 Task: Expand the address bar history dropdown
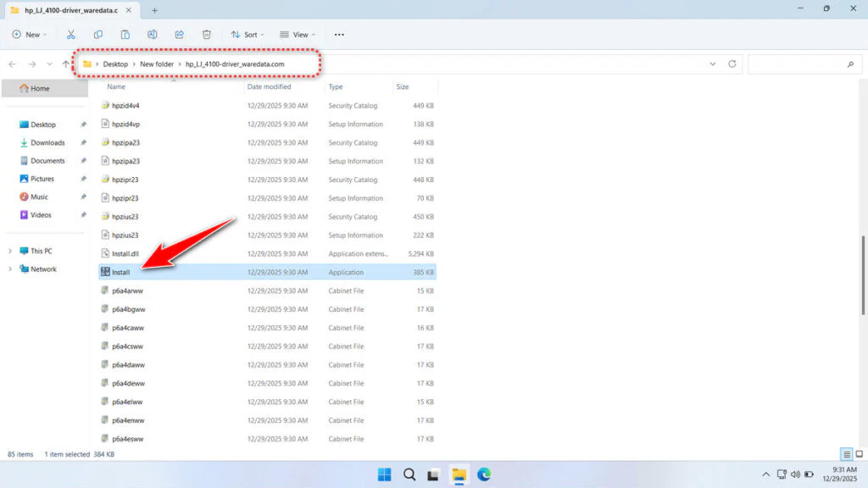click(x=712, y=64)
